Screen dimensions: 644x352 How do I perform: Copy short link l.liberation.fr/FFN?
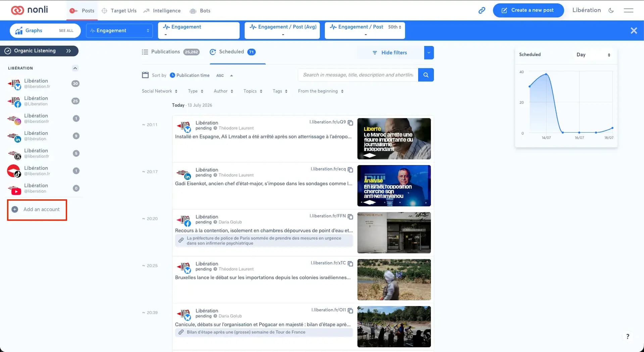350,217
